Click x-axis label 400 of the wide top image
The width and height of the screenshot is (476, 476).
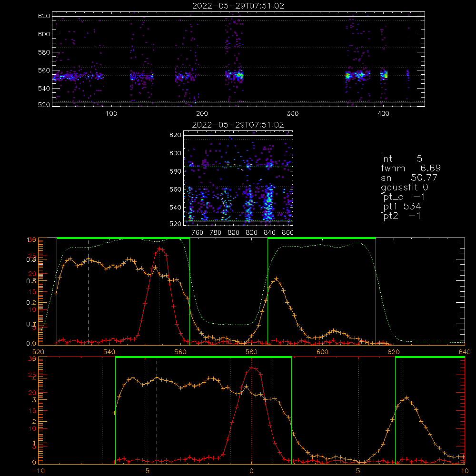[383, 113]
